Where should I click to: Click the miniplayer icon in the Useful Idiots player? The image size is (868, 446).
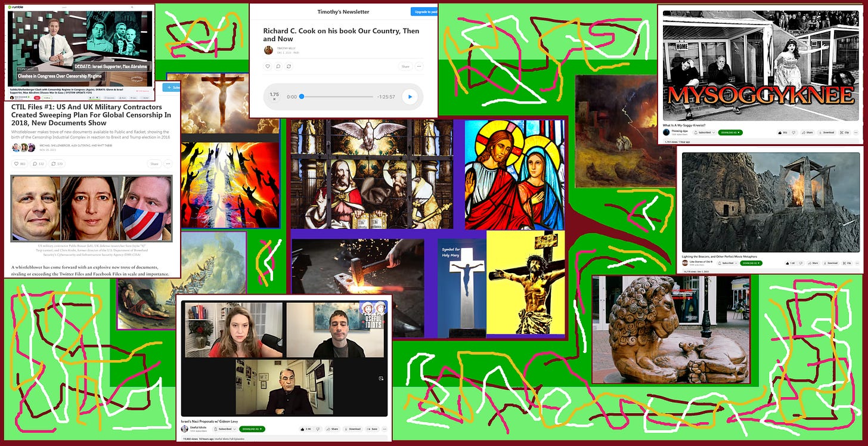(380, 377)
